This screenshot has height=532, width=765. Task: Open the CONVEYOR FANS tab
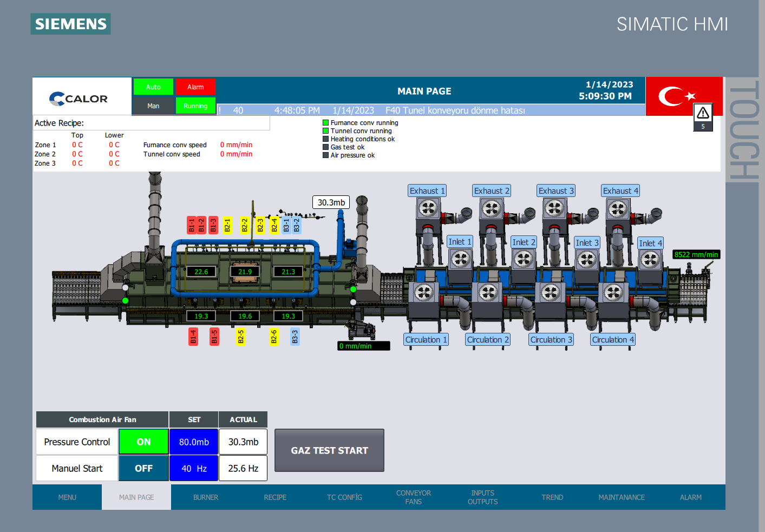coord(414,497)
